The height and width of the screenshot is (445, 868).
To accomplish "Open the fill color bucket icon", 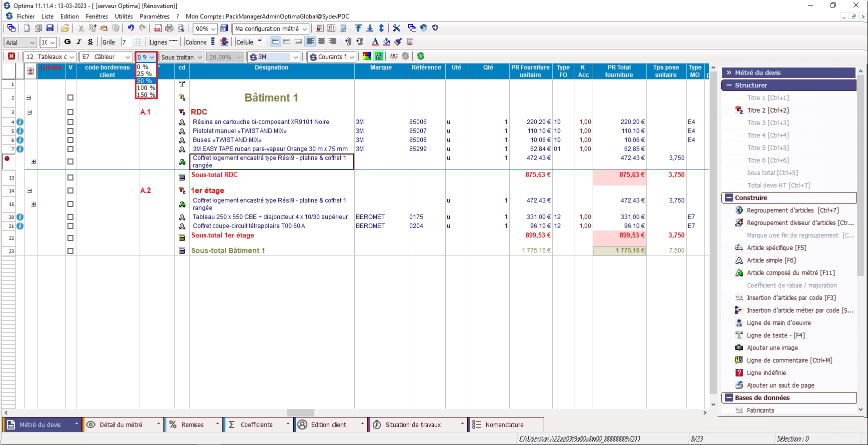I will (x=387, y=42).
